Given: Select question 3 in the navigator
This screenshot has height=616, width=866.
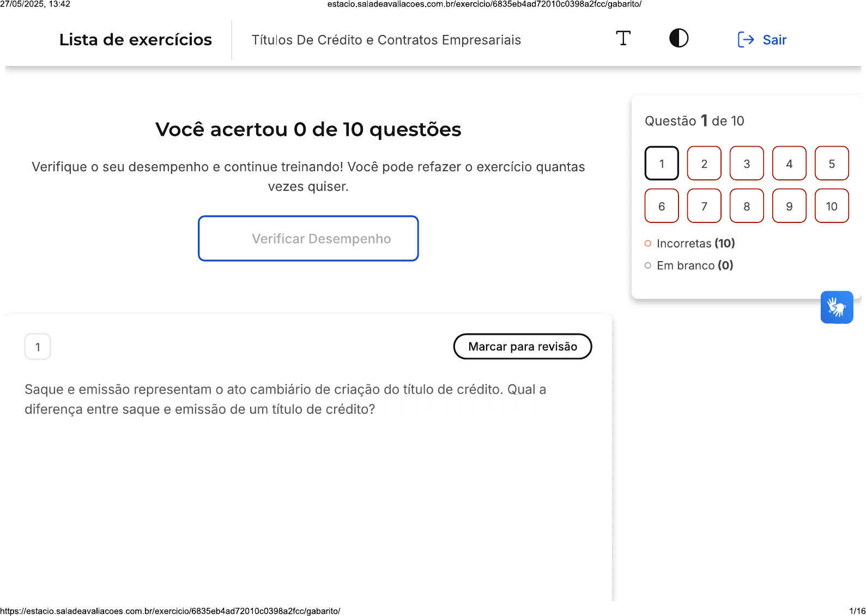Looking at the screenshot, I should pyautogui.click(x=747, y=163).
